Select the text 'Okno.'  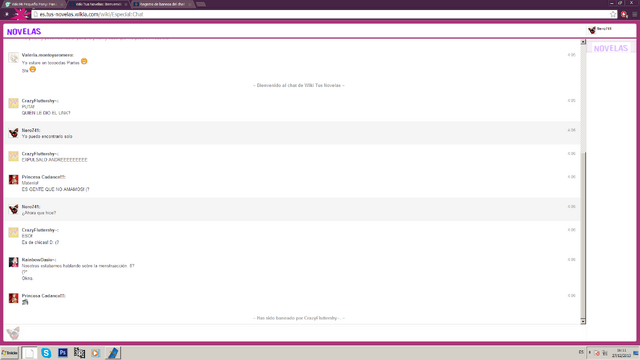point(27,278)
